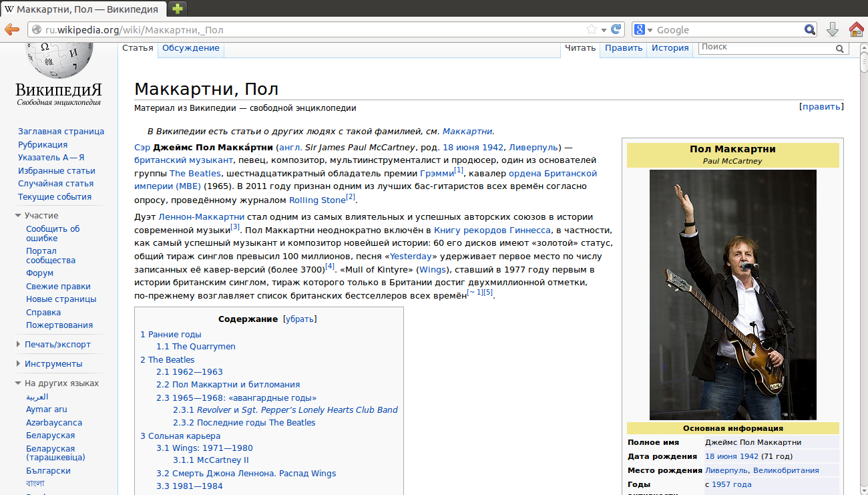Open Aymar aru language link
The width and height of the screenshot is (868, 495).
pos(47,409)
